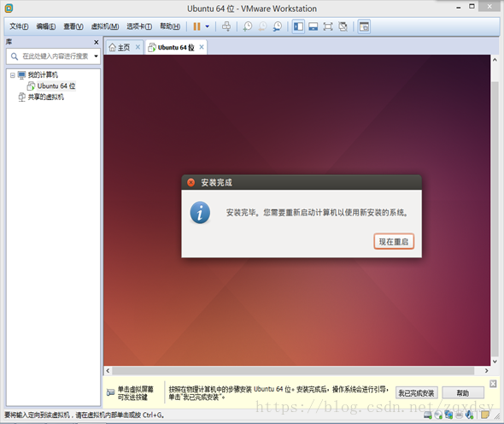504x424 pixels.
Task: Take a snapshot of this virtual machine
Action: pos(247,26)
